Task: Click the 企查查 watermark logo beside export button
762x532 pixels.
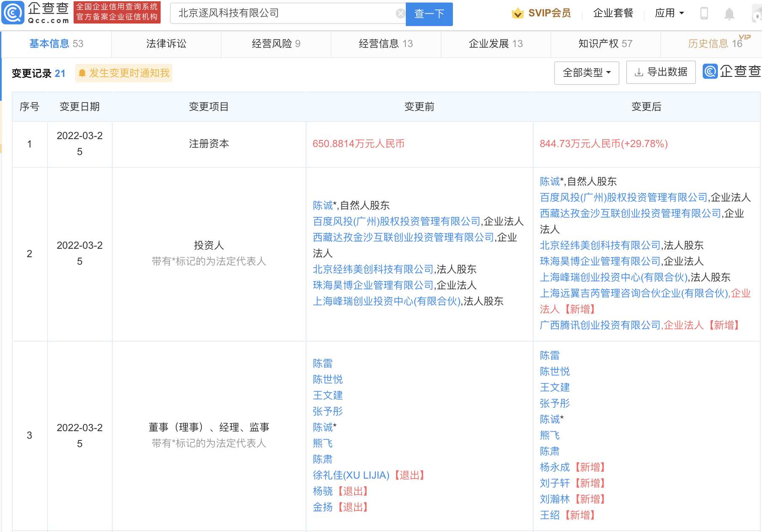Action: [x=732, y=72]
